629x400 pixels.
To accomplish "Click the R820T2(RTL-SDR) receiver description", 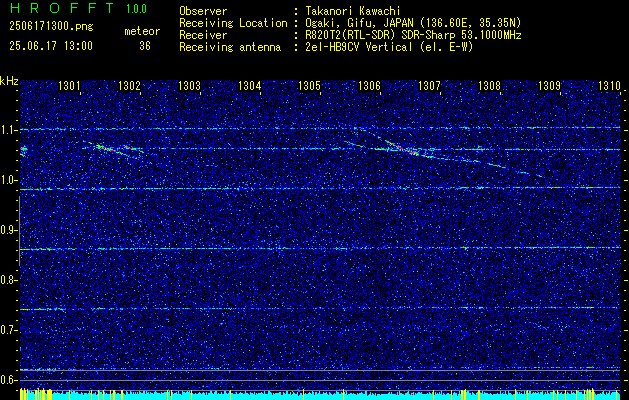I will click(x=413, y=35).
